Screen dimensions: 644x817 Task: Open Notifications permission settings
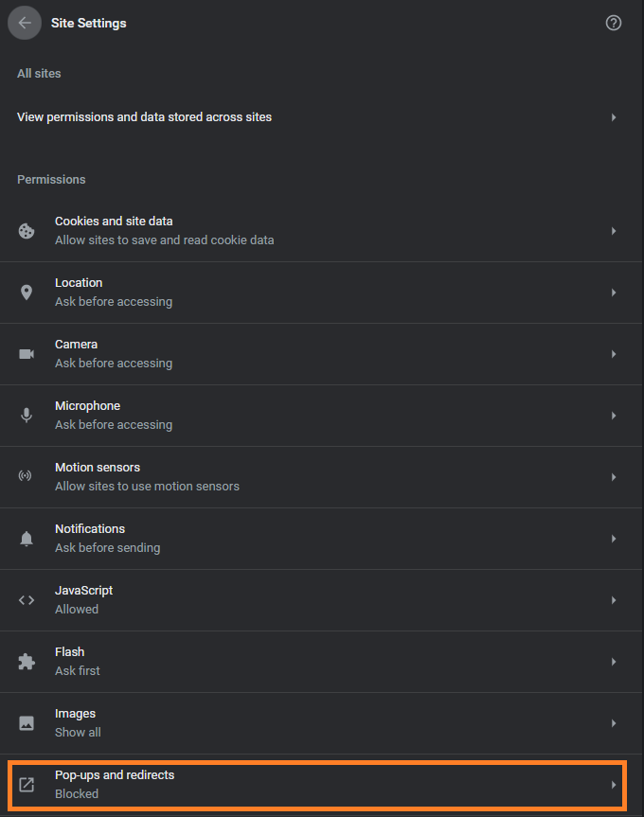[x=321, y=539]
